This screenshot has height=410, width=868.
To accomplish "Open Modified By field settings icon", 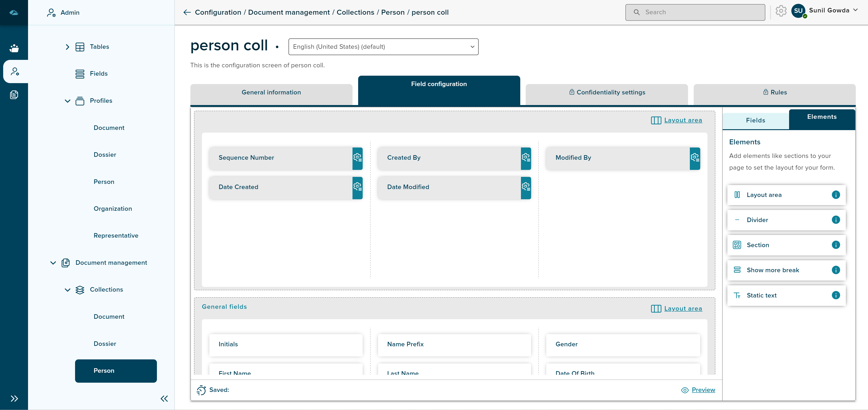I will (694, 158).
